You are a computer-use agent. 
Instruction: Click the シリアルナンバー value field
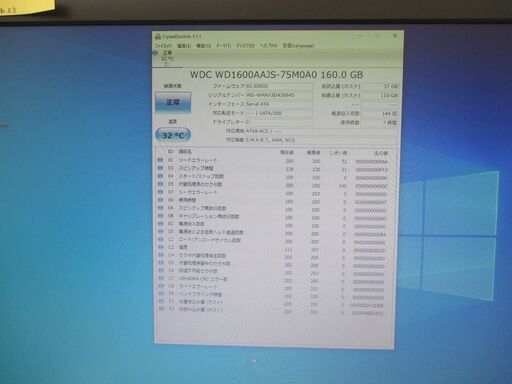click(279, 95)
